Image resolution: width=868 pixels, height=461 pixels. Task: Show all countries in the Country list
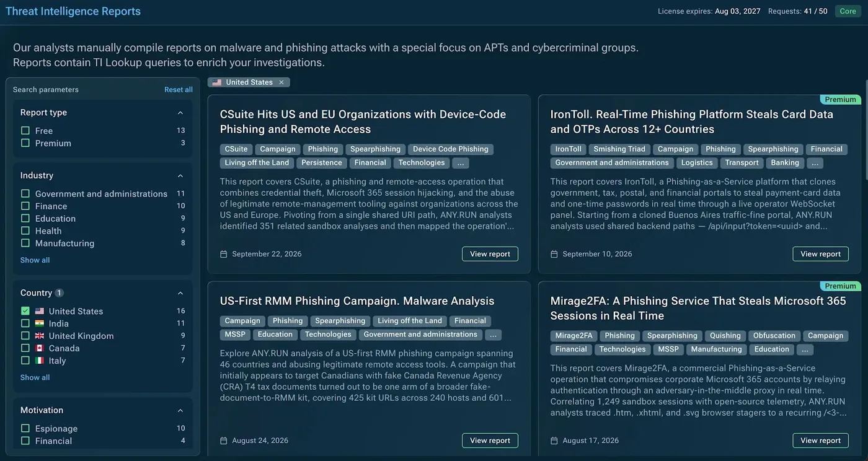pyautogui.click(x=35, y=377)
